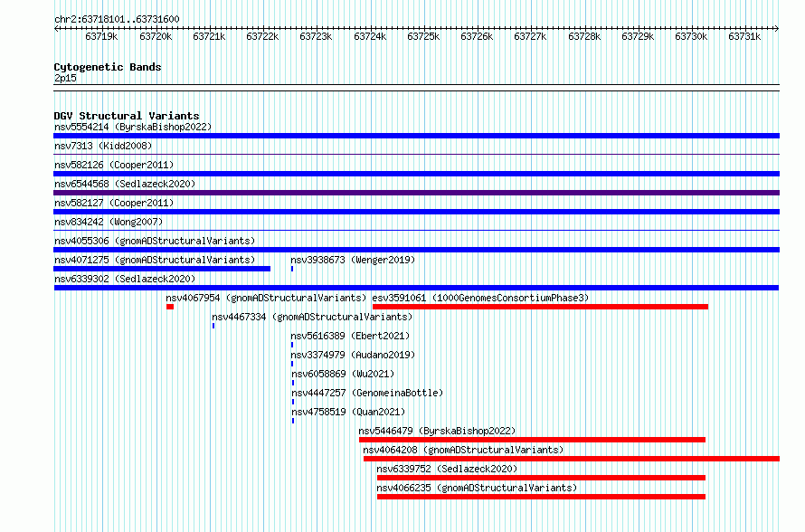
Task: Click the red bar of nsv5446479
Action: [533, 440]
